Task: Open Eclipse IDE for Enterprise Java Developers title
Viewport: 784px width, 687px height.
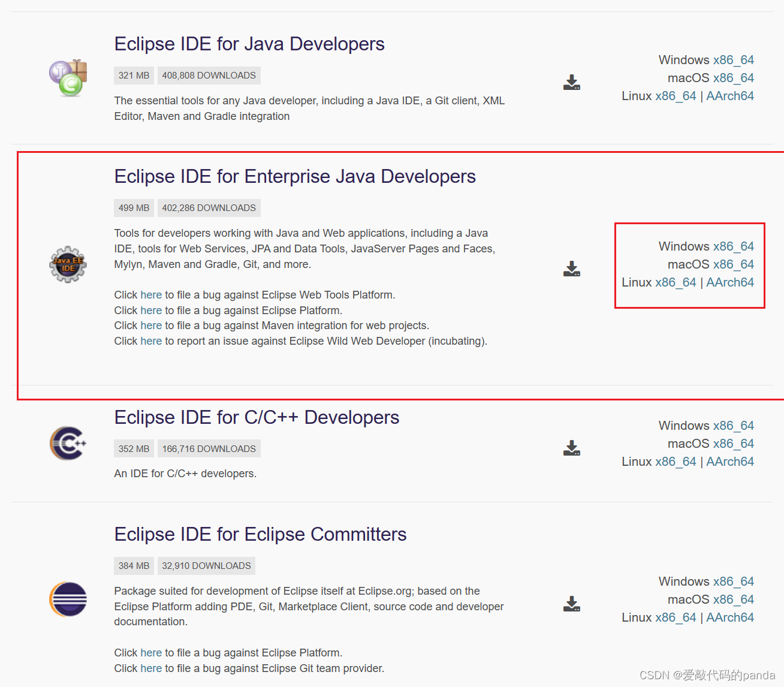Action: coord(295,176)
